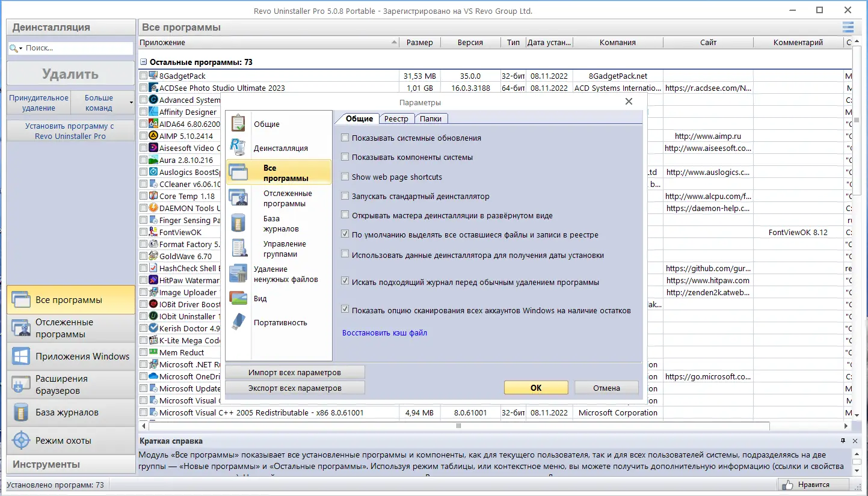The image size is (868, 496).
Task: Open the Больше команд dropdown arrow
Action: click(132, 102)
